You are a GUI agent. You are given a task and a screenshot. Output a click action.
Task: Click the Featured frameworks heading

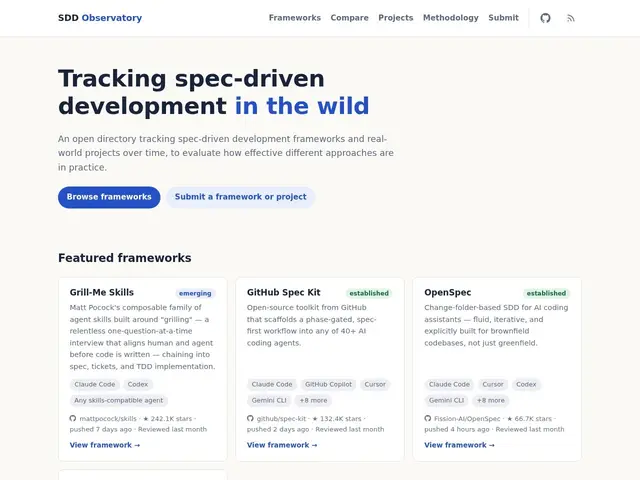pyautogui.click(x=124, y=258)
